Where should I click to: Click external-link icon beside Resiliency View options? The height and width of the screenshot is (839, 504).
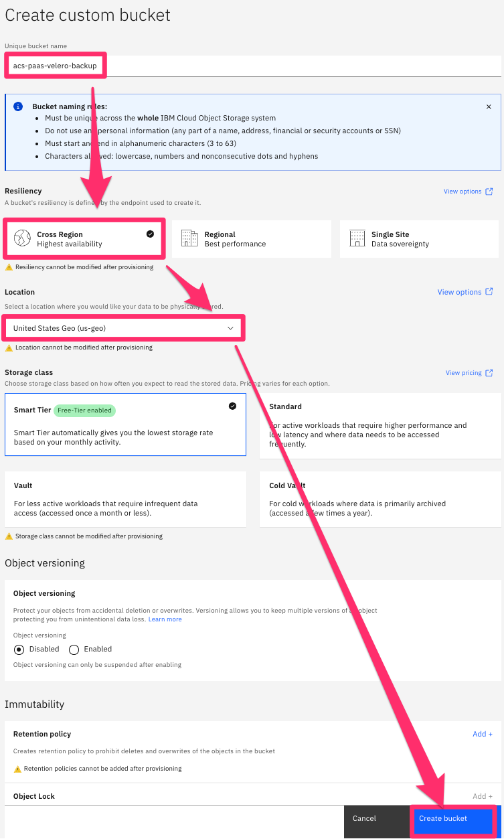click(489, 192)
